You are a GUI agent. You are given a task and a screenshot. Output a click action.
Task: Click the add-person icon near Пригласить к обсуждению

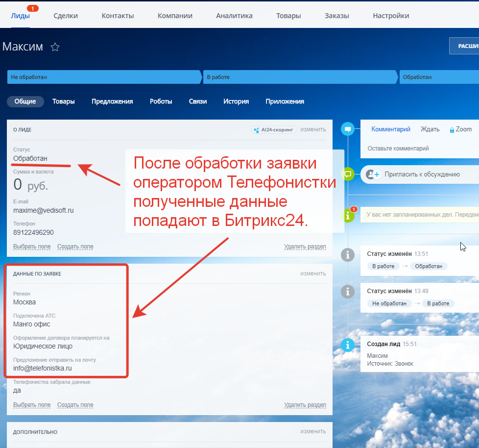tap(374, 174)
